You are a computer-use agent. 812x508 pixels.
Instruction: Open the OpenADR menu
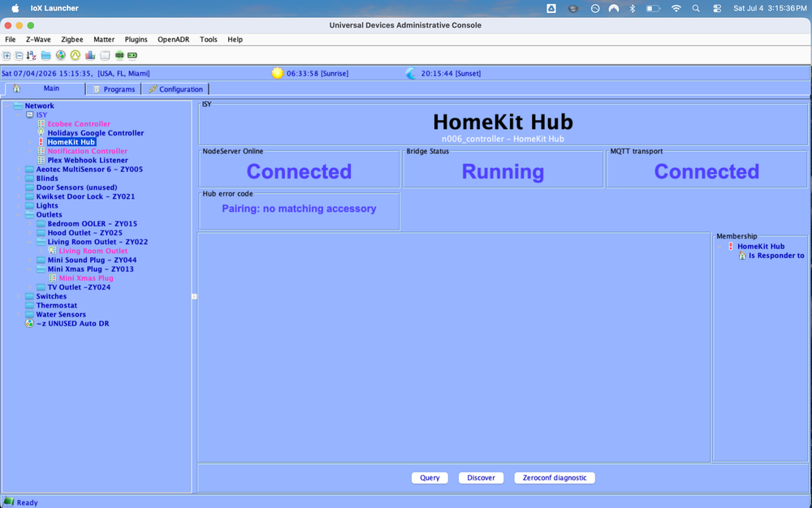pyautogui.click(x=174, y=39)
